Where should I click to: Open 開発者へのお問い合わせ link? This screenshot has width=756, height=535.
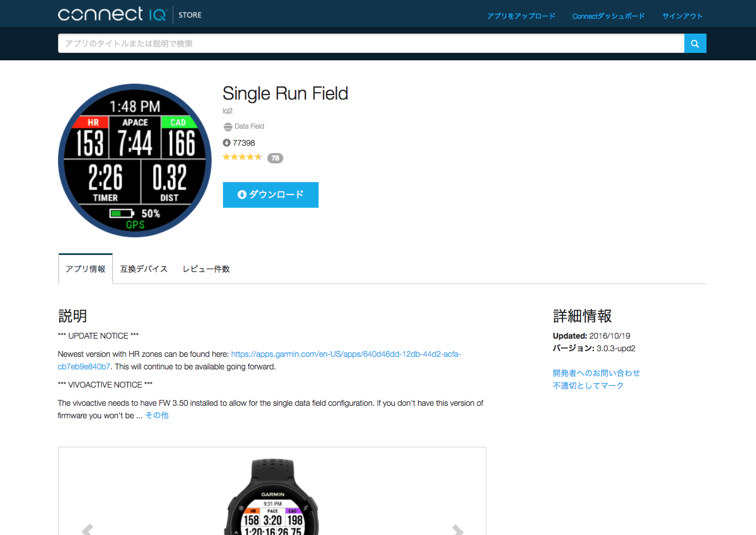click(x=596, y=373)
